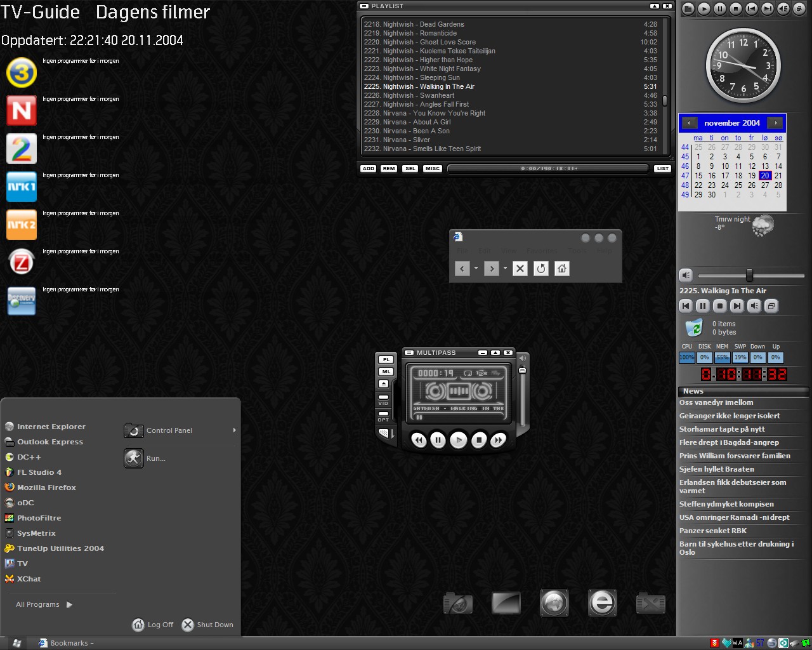Click the REM button in the playlist
This screenshot has width=812, height=650.
pos(389,169)
